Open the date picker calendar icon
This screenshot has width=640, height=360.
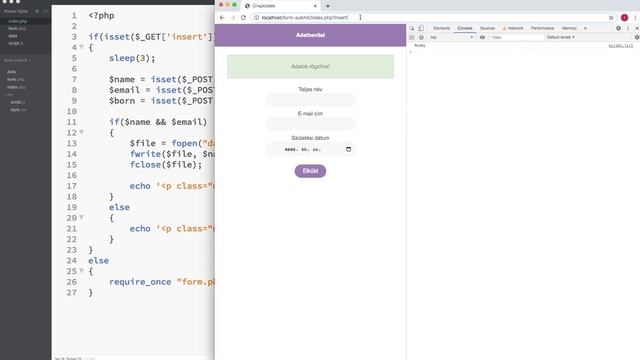coord(348,149)
